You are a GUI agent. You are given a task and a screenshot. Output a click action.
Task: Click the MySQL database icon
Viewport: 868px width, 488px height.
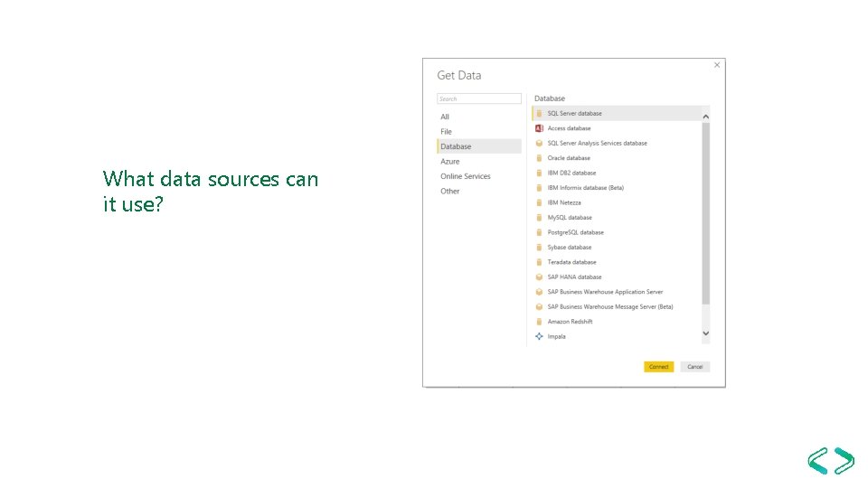pos(539,218)
